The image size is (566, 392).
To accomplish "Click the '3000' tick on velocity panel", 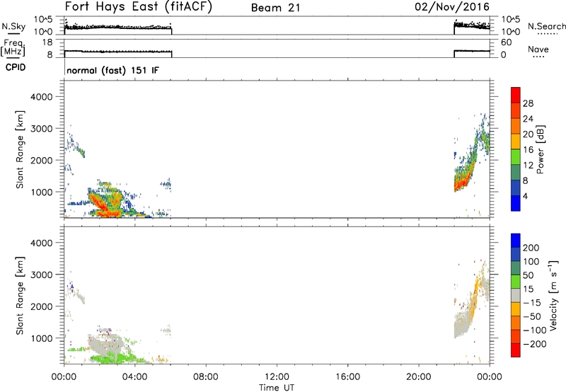I will (42, 275).
